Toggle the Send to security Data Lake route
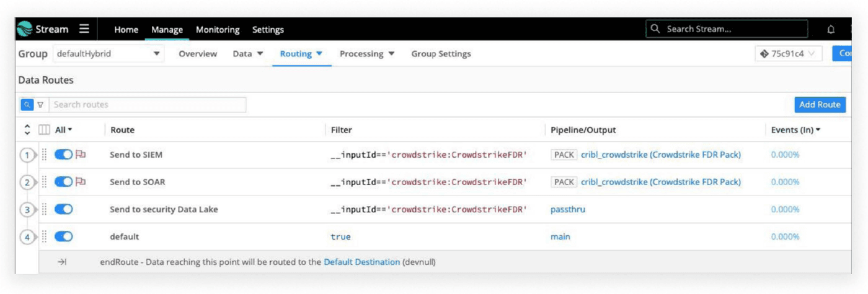 click(64, 209)
